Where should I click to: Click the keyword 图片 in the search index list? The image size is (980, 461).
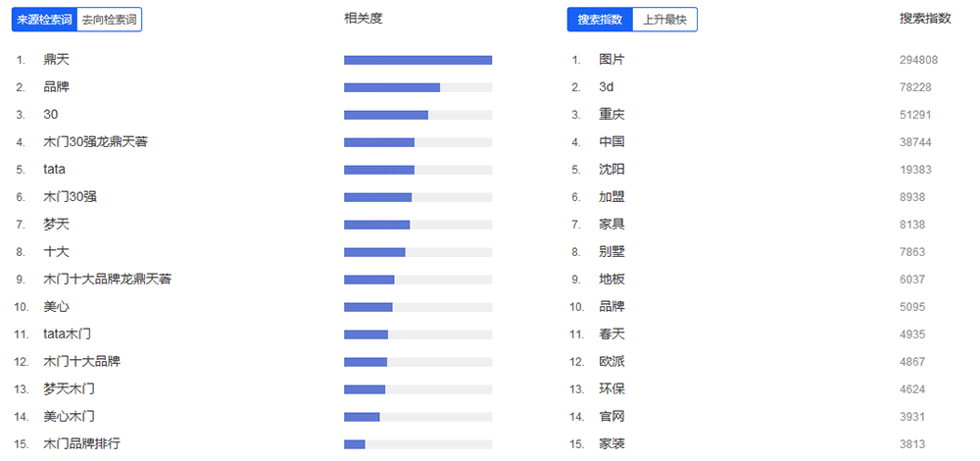coord(612,60)
